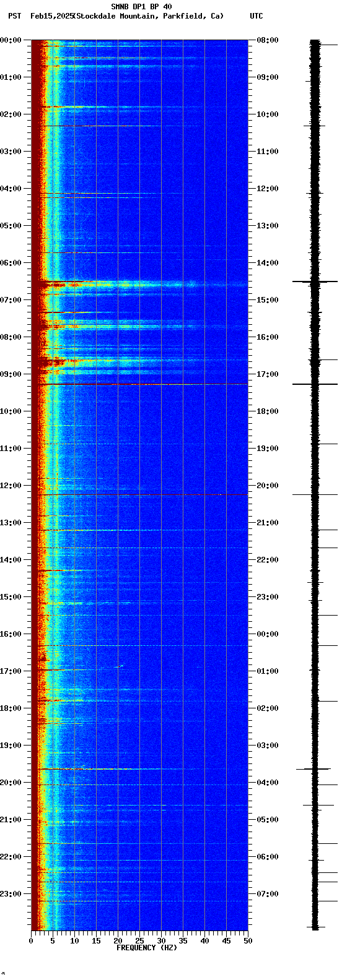Select the UTC axis label "12:00"
342x980 pixels.
pyautogui.click(x=268, y=189)
